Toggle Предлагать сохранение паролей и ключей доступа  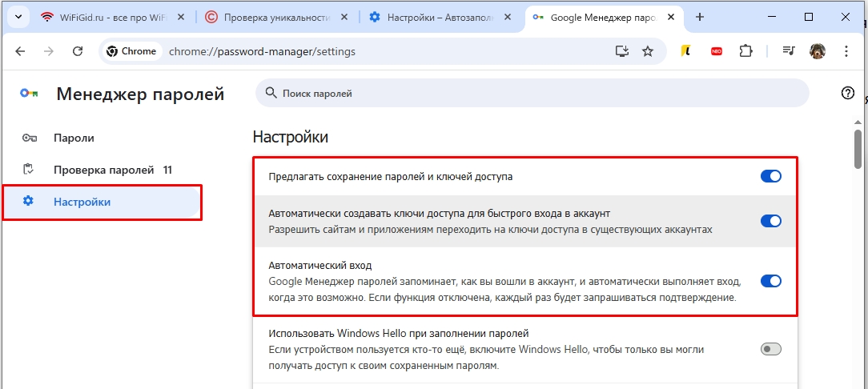point(770,177)
